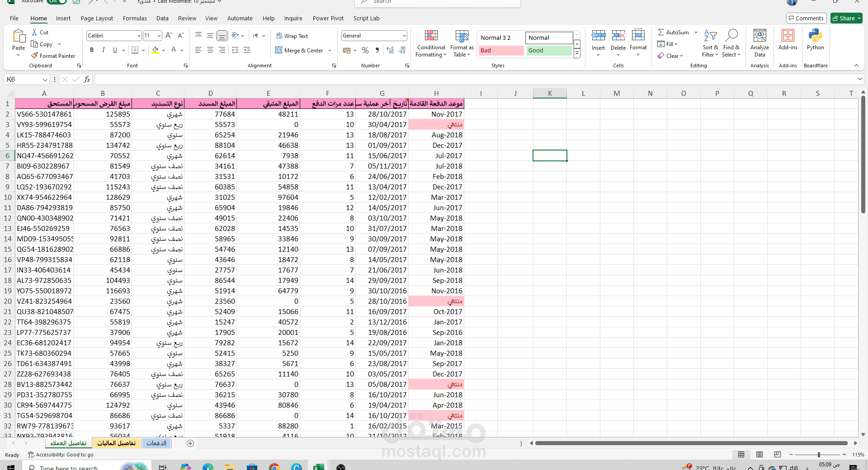Viewport: 868px width, 470px height.
Task: Click the Merge & Center icon
Action: coord(279,50)
